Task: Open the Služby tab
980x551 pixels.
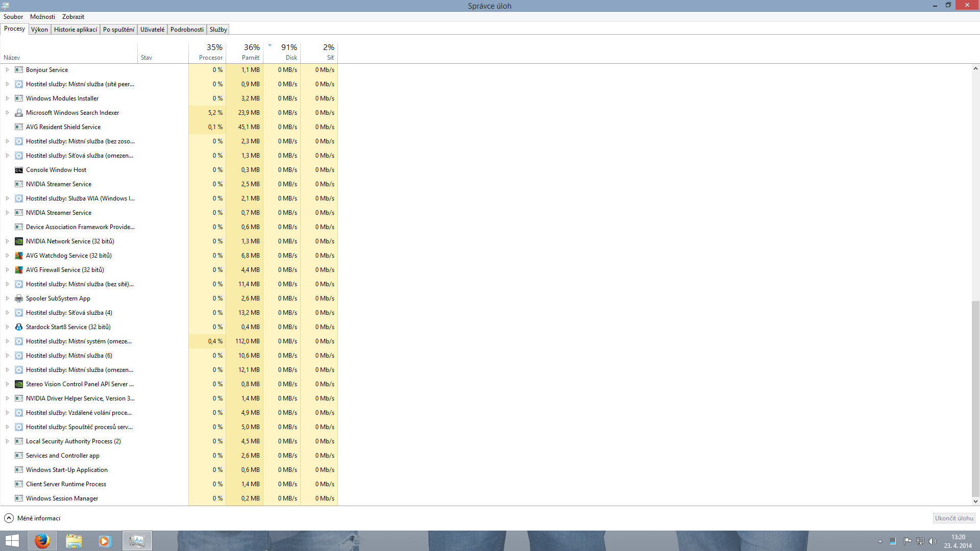Action: coord(218,30)
